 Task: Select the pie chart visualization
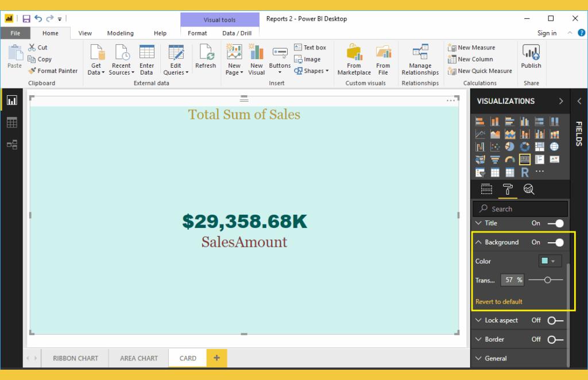510,146
